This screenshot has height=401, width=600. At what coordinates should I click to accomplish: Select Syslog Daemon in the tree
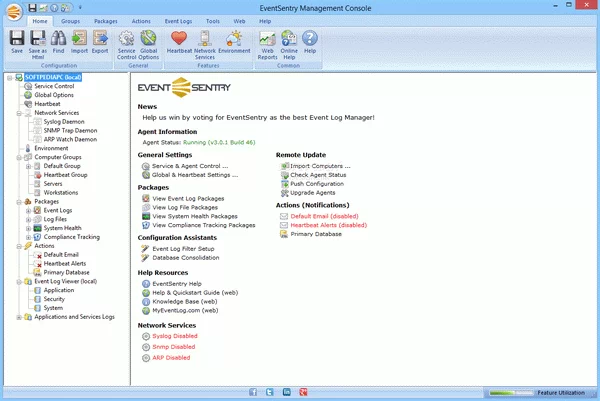(64, 122)
